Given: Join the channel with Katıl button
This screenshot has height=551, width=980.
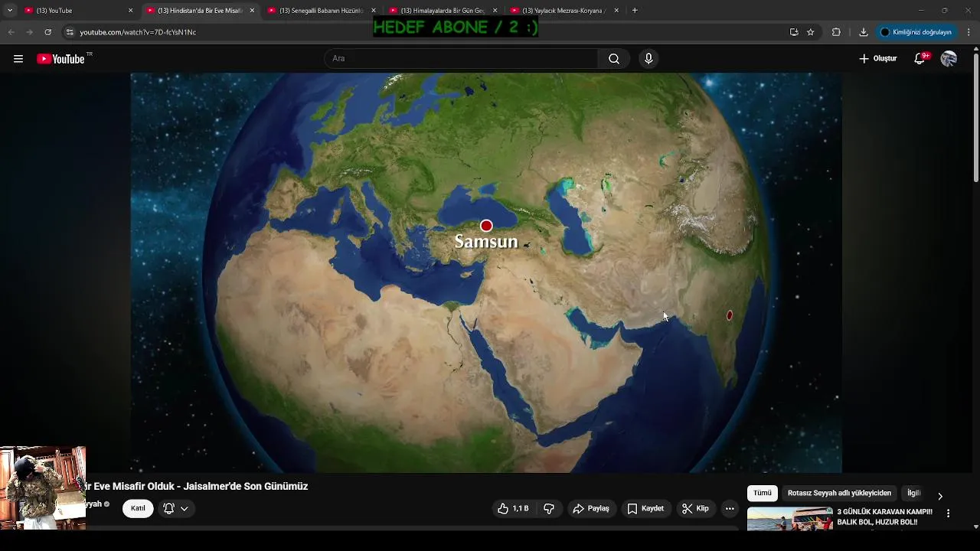Looking at the screenshot, I should tap(138, 508).
